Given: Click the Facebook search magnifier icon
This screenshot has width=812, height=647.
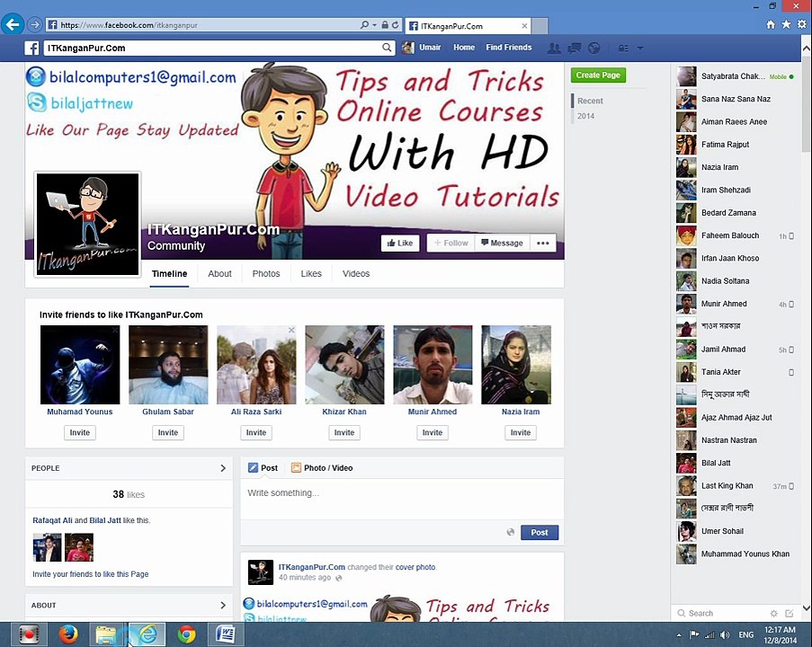Looking at the screenshot, I should [387, 48].
